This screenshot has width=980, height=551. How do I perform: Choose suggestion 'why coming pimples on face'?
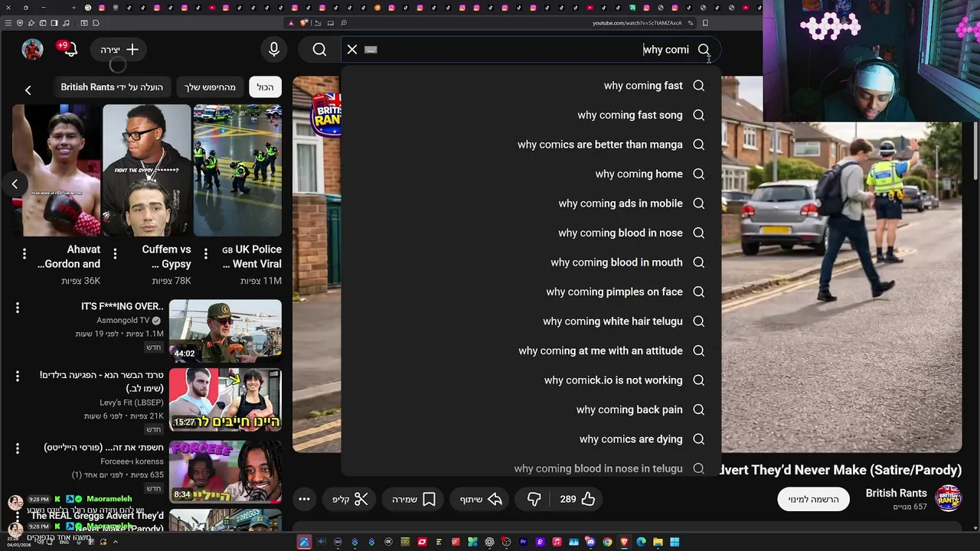(531, 292)
